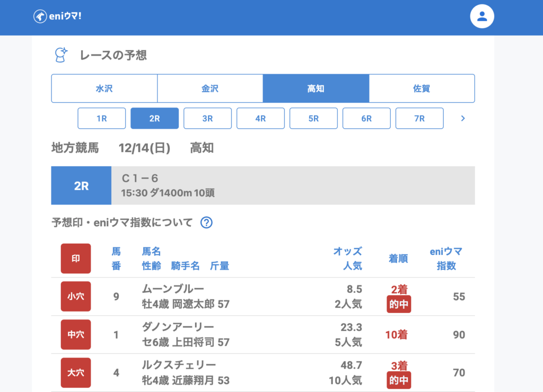Switch to the 金沢 racecourse tab
Viewport: 543px width, 392px height.
(x=210, y=88)
